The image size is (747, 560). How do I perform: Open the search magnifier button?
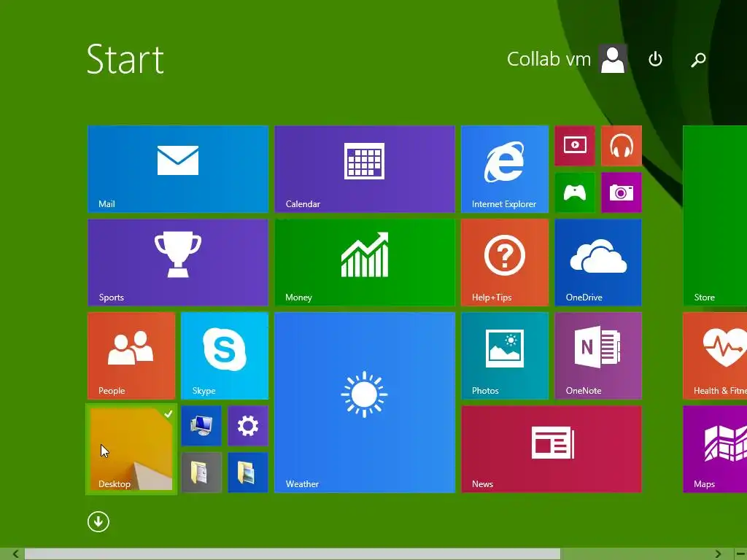point(698,60)
